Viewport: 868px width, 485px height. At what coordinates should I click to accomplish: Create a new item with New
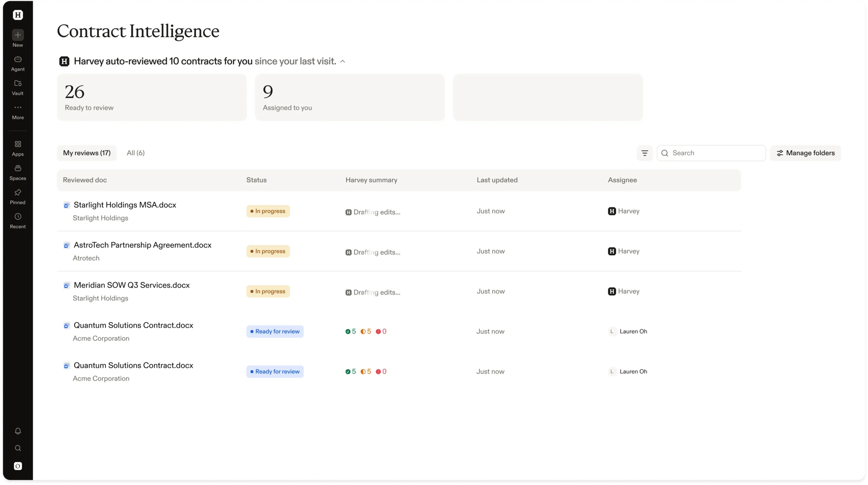18,38
